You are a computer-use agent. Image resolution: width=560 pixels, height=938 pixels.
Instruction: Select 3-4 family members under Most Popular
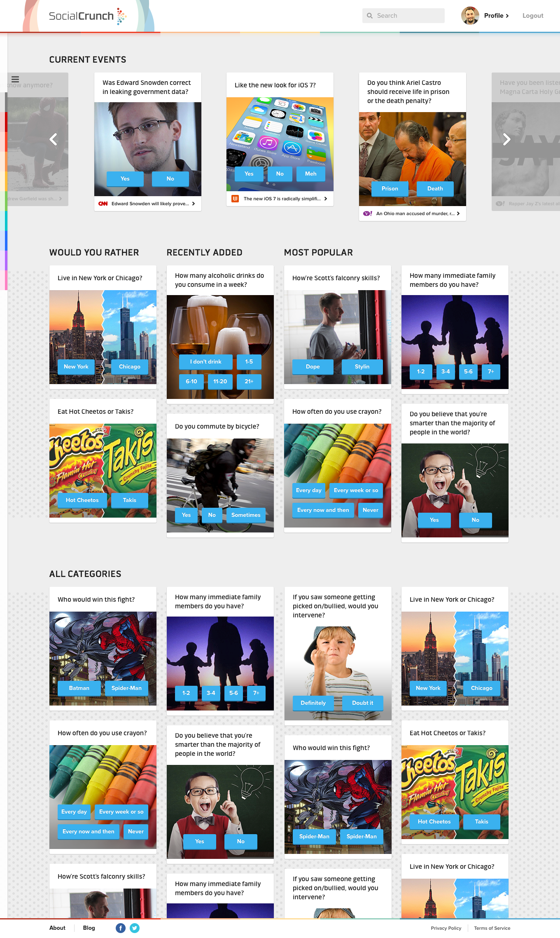click(x=446, y=372)
